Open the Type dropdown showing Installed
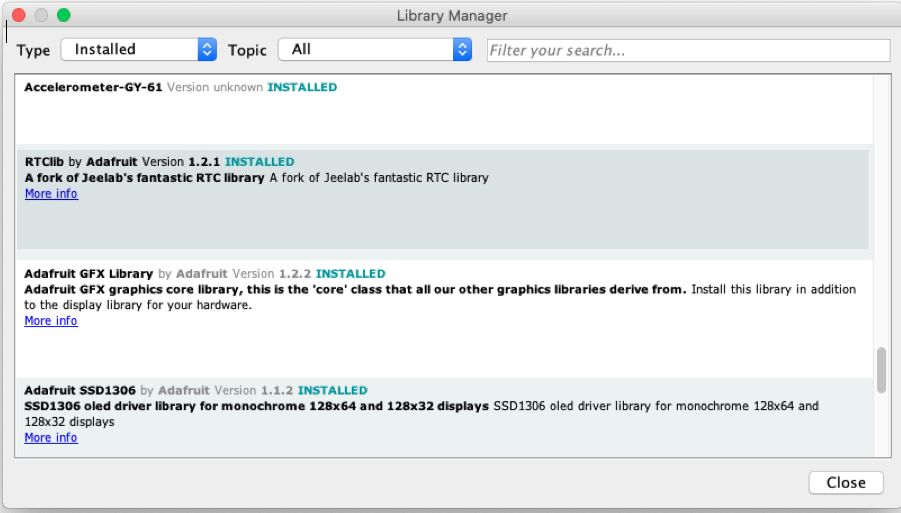The height and width of the screenshot is (513, 901). pyautogui.click(x=138, y=49)
